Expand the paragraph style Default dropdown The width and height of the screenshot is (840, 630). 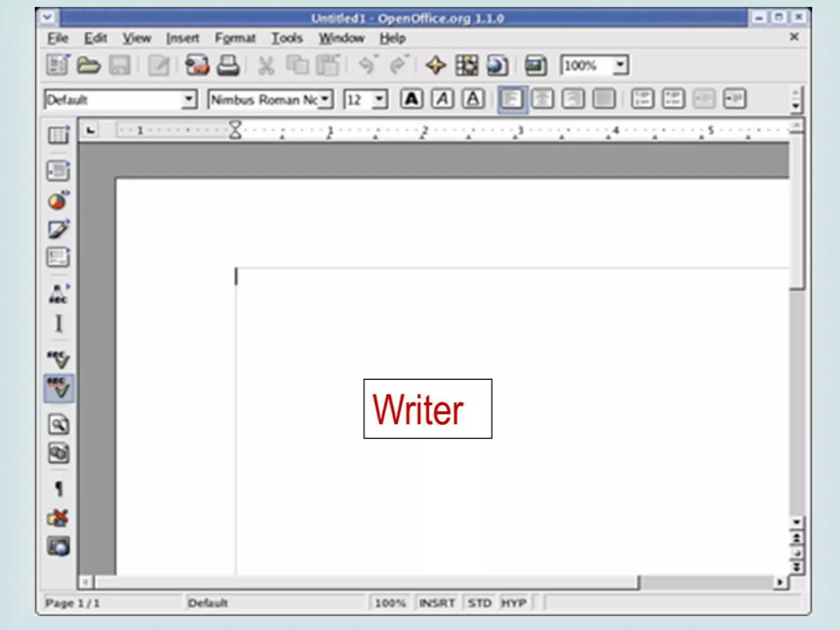point(189,99)
